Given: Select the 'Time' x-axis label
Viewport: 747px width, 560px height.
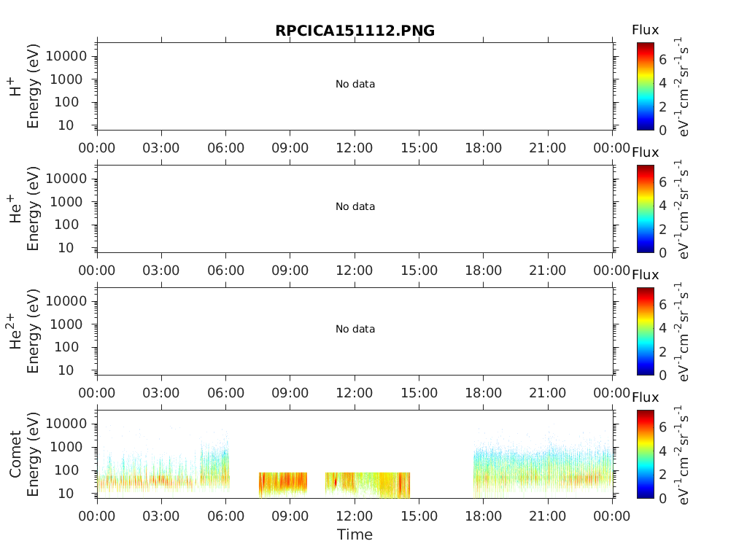Looking at the screenshot, I should click(x=355, y=534).
